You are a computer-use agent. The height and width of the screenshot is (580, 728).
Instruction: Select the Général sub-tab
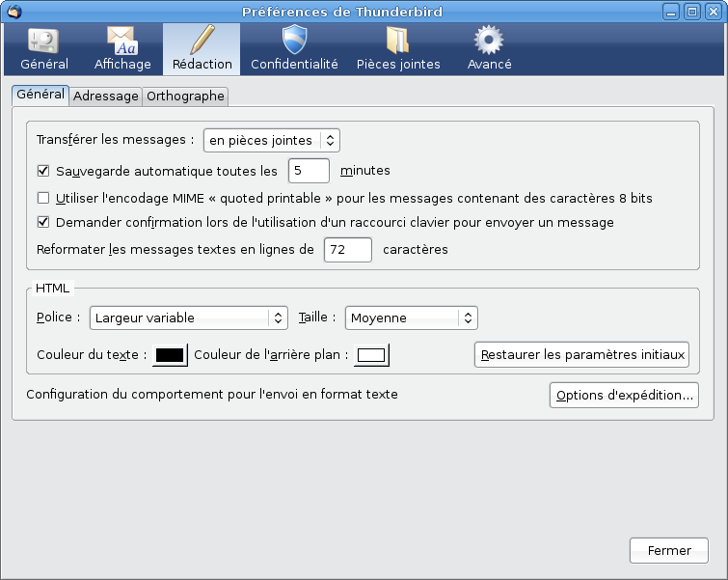tap(40, 95)
